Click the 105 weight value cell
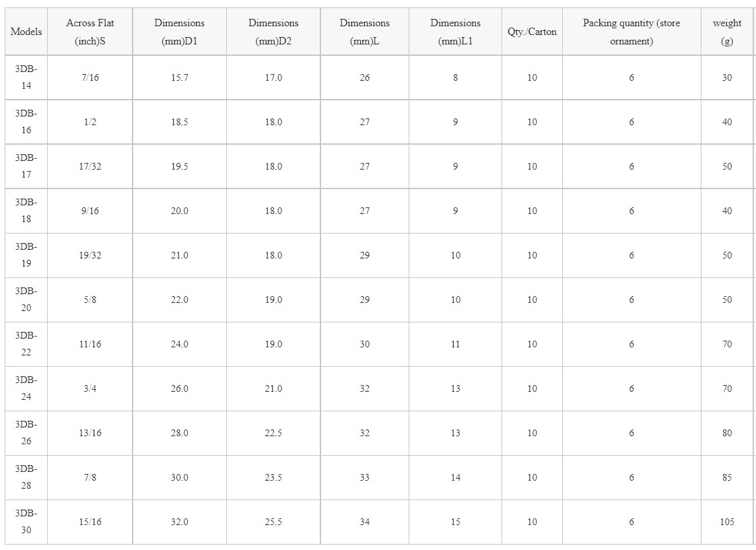Viewport: 756px width, 550px height. [727, 522]
